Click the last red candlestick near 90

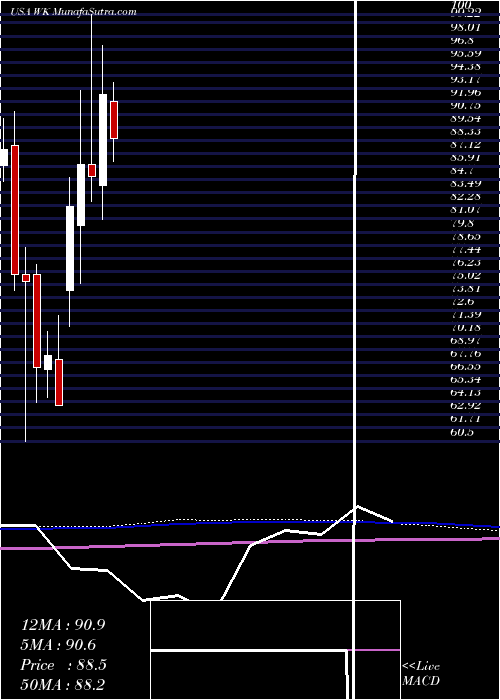click(114, 120)
